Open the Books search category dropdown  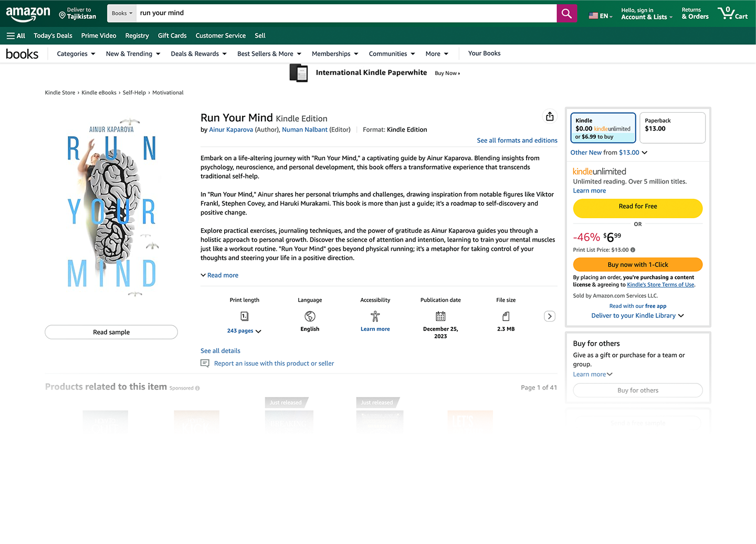(x=122, y=14)
